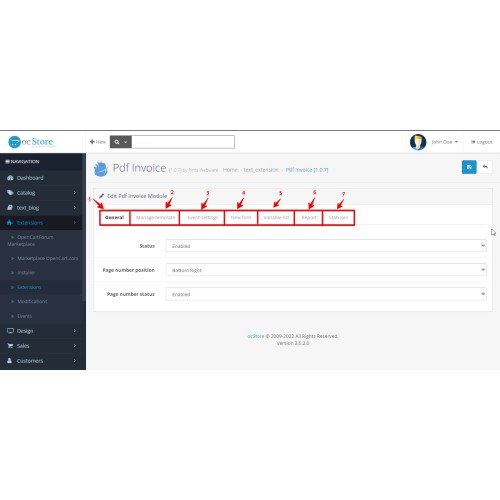Click the Version 3.0.2.0 footer text
The width and height of the screenshot is (500, 500).
click(x=293, y=343)
